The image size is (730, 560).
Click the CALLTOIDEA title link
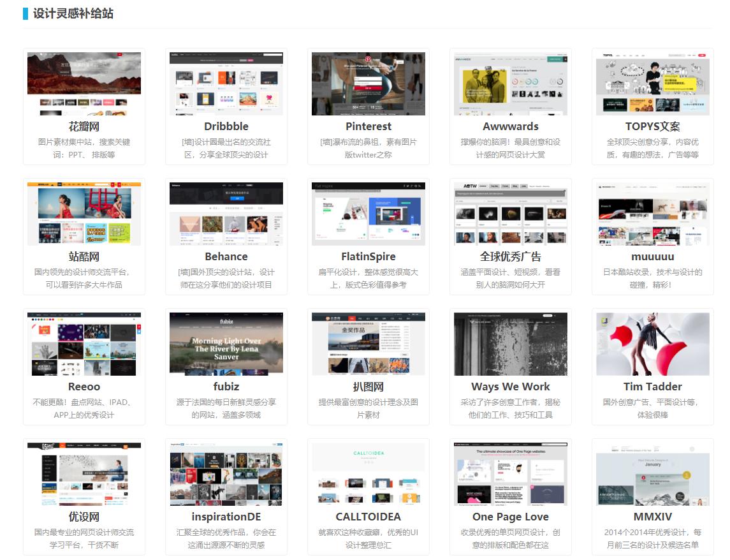pos(369,516)
